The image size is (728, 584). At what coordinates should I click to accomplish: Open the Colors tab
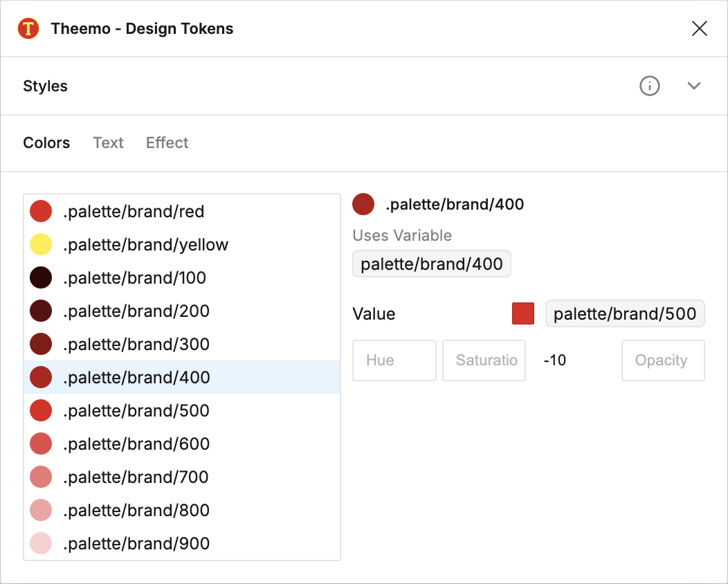(46, 143)
